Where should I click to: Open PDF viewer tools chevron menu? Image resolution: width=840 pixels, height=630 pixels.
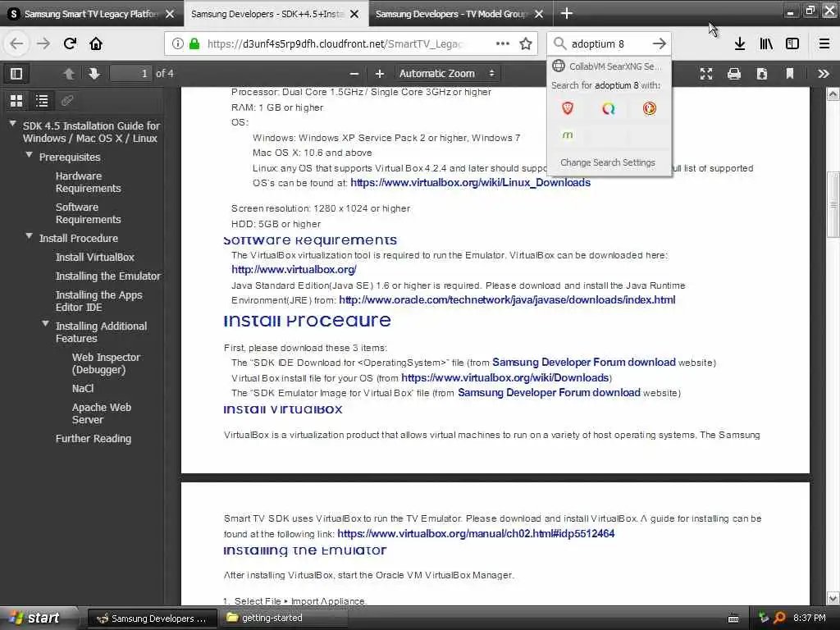824,73
